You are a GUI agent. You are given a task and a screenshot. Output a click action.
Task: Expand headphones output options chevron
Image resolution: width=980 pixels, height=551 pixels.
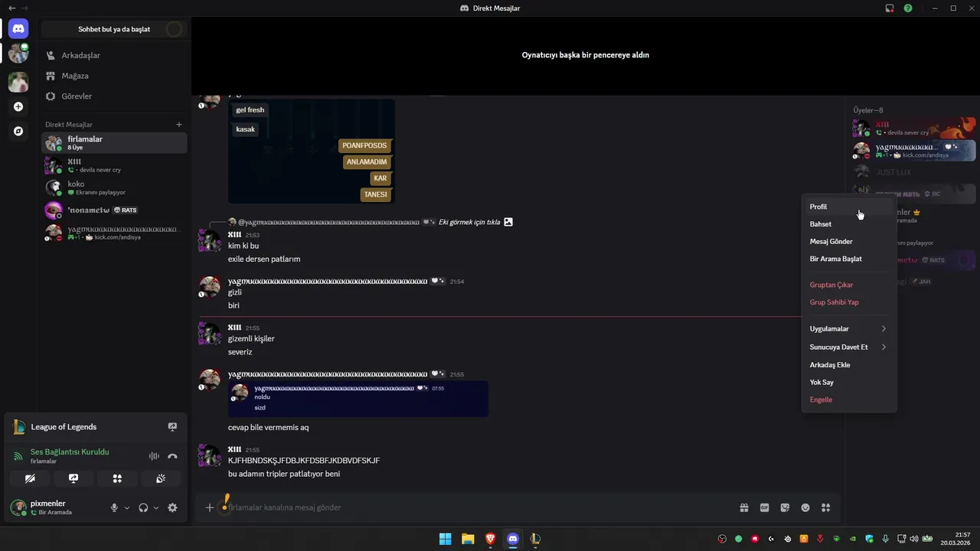tap(156, 507)
